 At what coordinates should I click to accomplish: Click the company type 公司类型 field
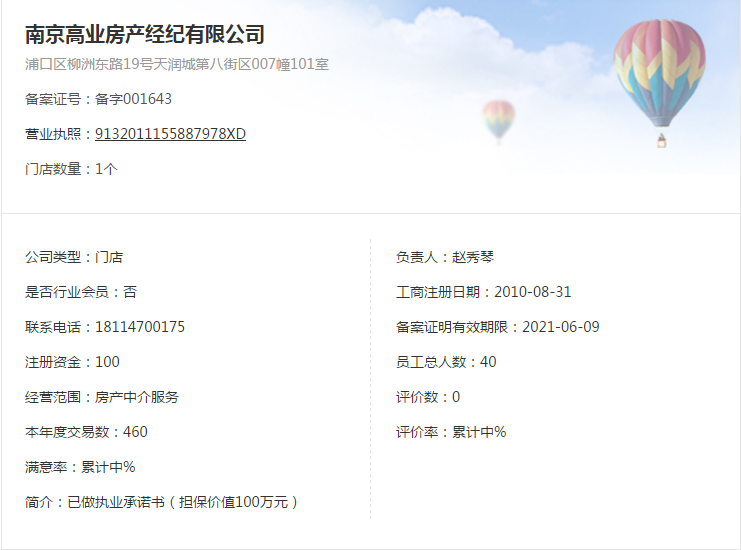click(74, 258)
